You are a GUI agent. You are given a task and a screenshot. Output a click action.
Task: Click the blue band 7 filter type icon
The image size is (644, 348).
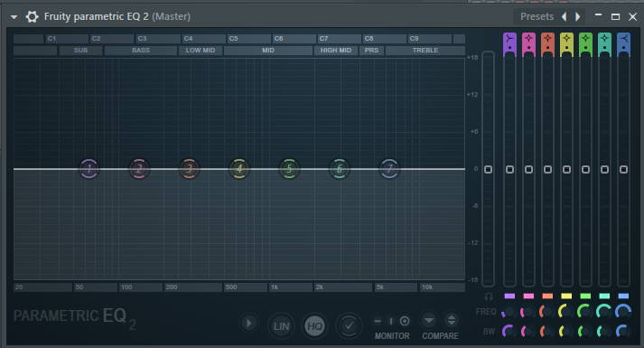click(x=623, y=42)
